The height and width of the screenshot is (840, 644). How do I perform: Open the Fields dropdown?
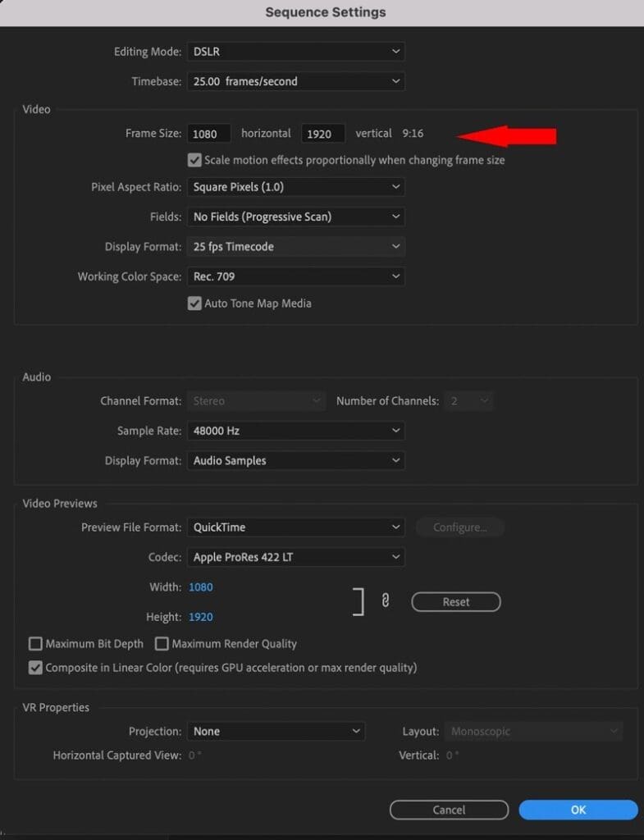(x=295, y=217)
